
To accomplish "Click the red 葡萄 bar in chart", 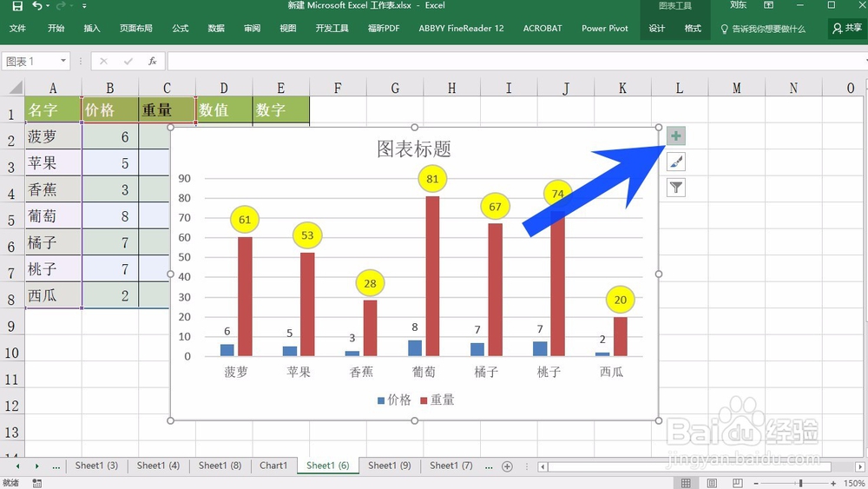I will pyautogui.click(x=432, y=276).
